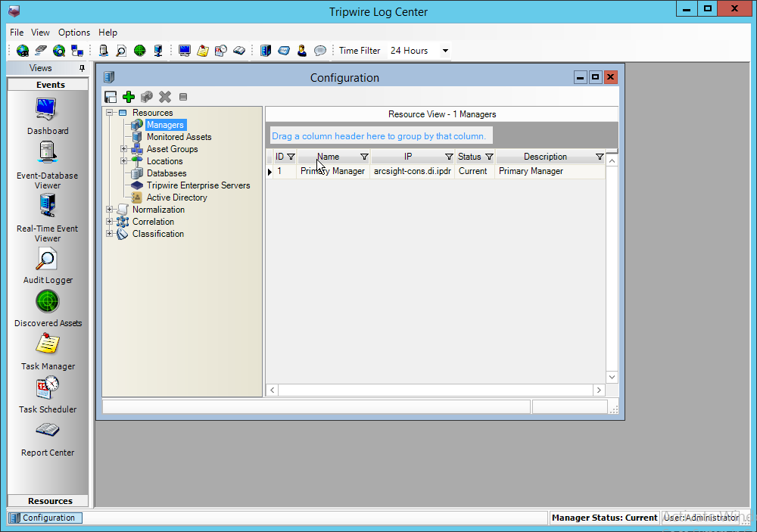Click the grid's scroll left arrow
The width and height of the screenshot is (757, 532).
(273, 390)
